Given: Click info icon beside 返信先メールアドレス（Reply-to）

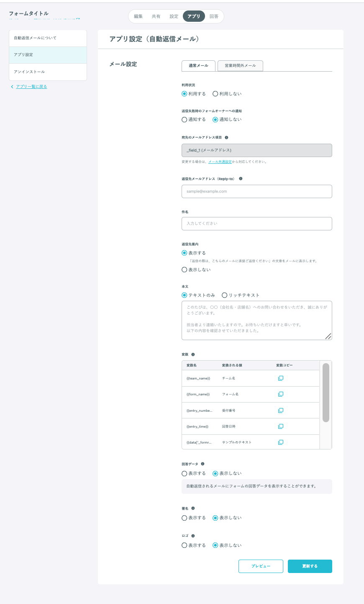Looking at the screenshot, I should pyautogui.click(x=241, y=179).
